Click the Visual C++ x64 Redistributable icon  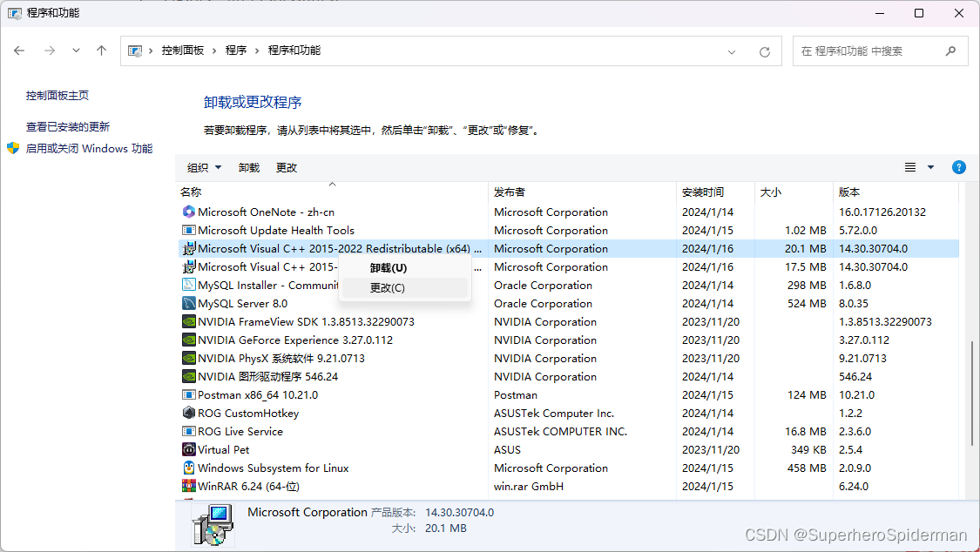click(x=189, y=248)
